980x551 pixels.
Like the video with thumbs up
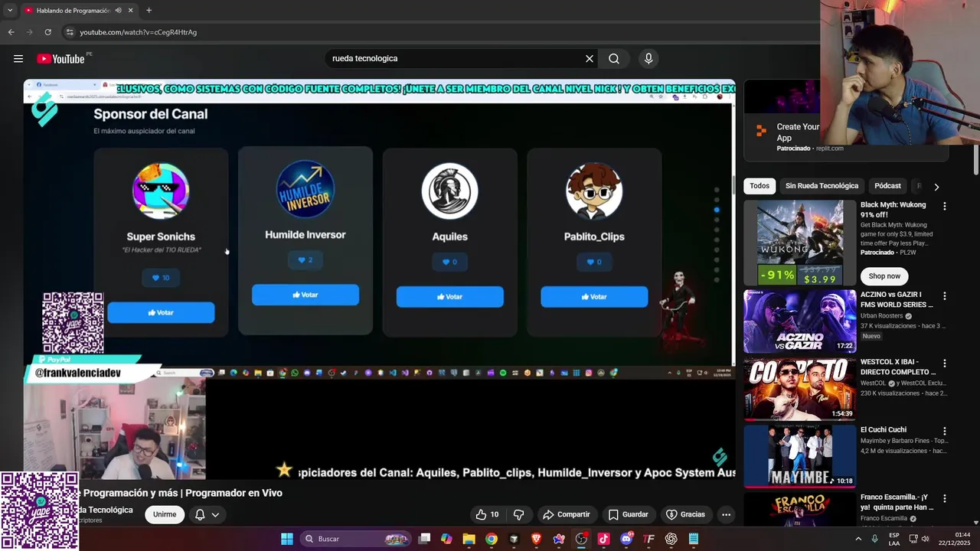pos(487,514)
